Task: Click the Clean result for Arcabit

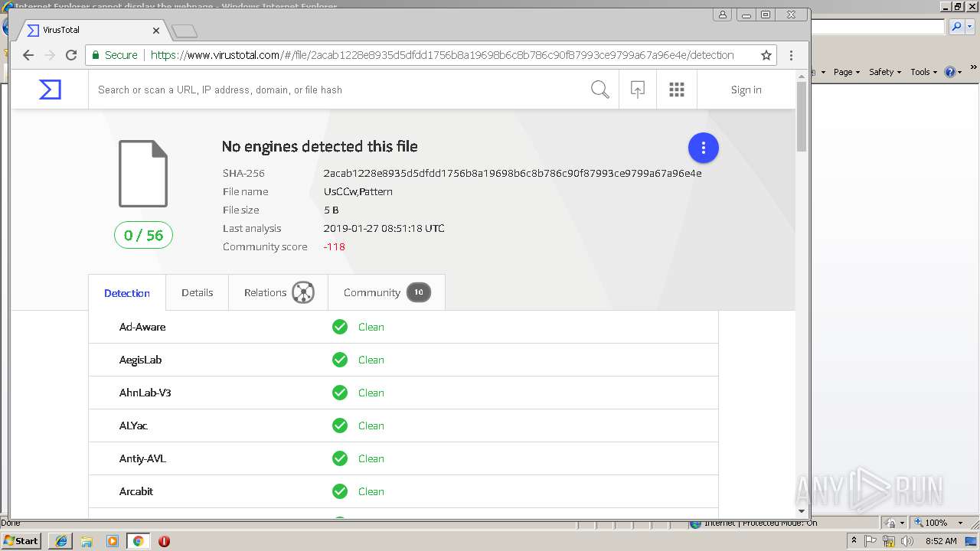Action: click(x=371, y=491)
